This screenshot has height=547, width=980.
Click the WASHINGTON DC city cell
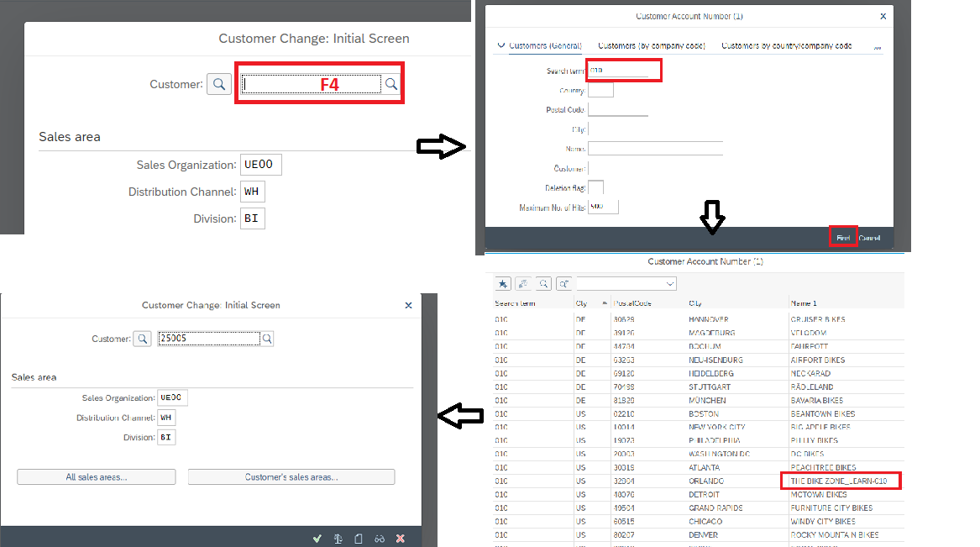720,455
